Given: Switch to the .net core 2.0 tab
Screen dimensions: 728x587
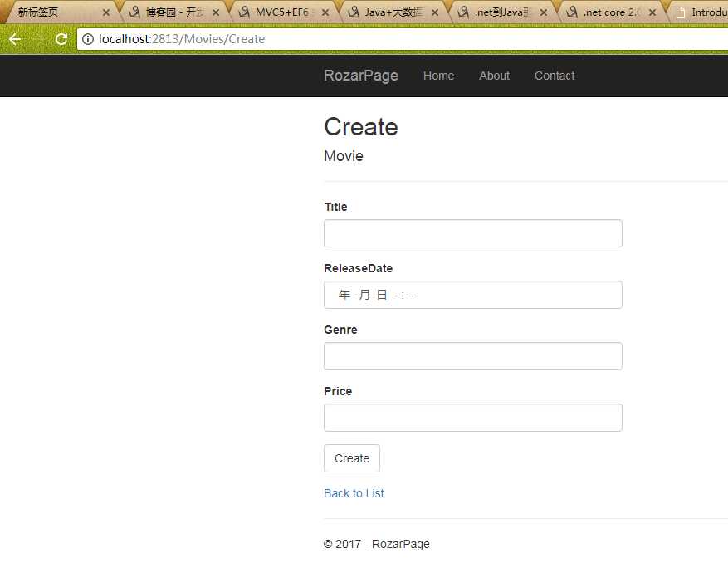Looking at the screenshot, I should click(610, 12).
